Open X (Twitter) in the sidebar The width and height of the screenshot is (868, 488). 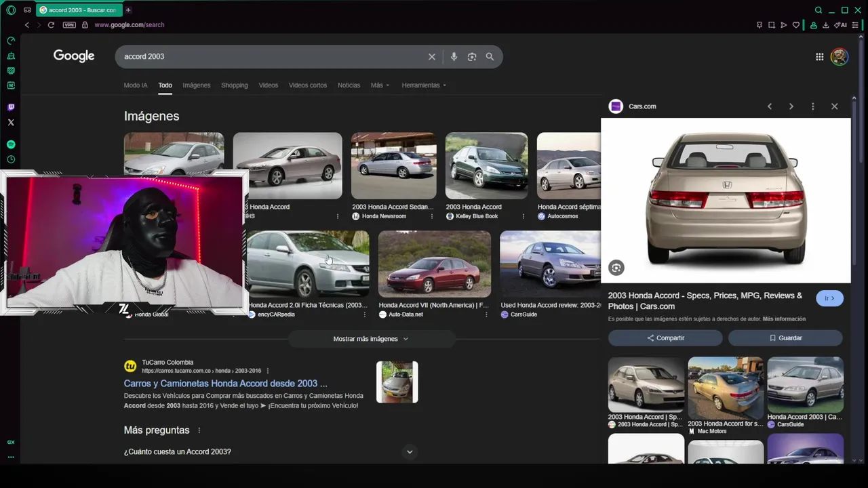click(x=11, y=123)
